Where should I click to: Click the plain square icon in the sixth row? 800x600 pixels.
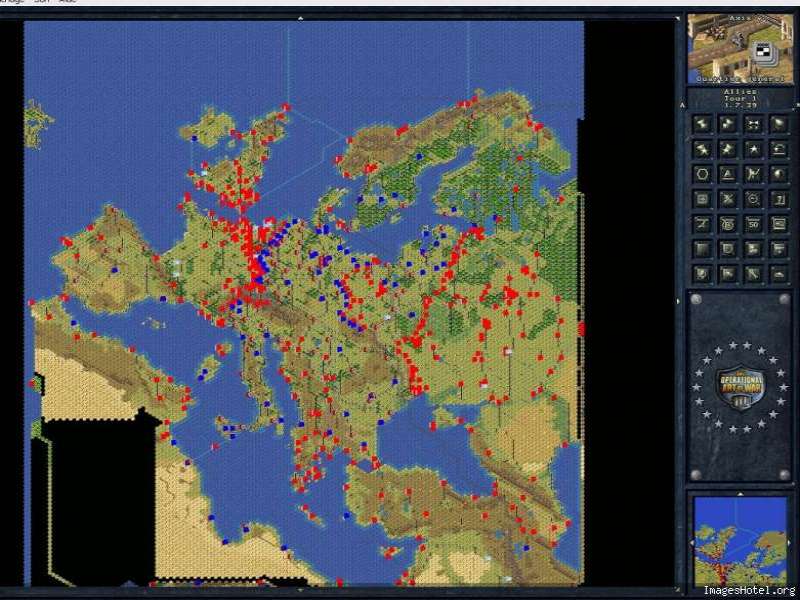coord(703,249)
